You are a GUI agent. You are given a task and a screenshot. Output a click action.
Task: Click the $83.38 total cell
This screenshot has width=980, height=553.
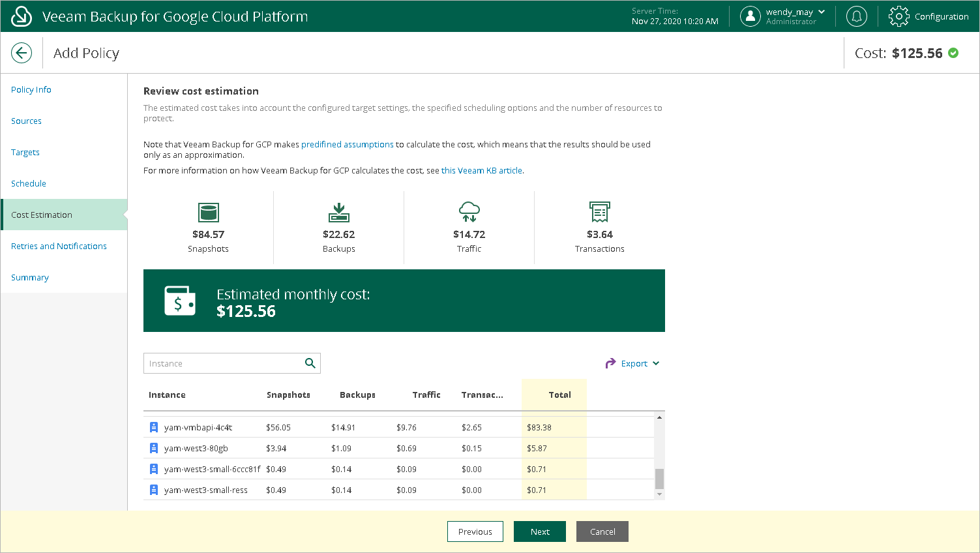pos(539,427)
